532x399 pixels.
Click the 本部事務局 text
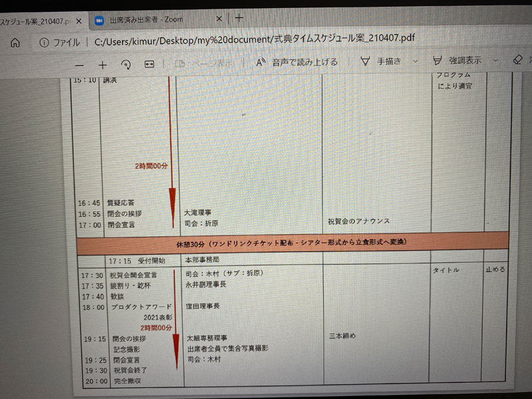(202, 259)
